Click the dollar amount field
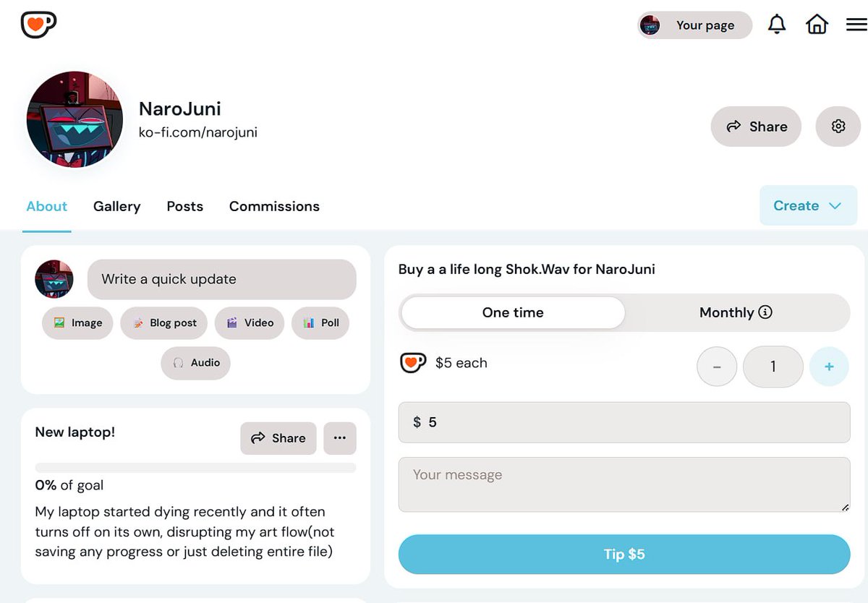The height and width of the screenshot is (603, 868). [x=624, y=422]
